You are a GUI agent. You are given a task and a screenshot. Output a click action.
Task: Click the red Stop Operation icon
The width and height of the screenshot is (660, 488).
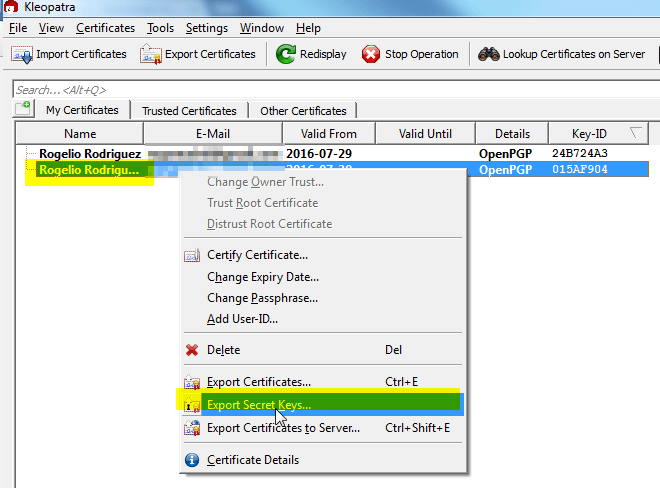[x=371, y=54]
